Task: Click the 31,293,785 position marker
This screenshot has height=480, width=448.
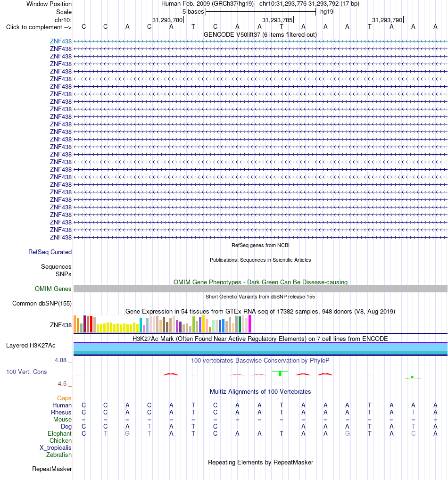Action: point(277,20)
